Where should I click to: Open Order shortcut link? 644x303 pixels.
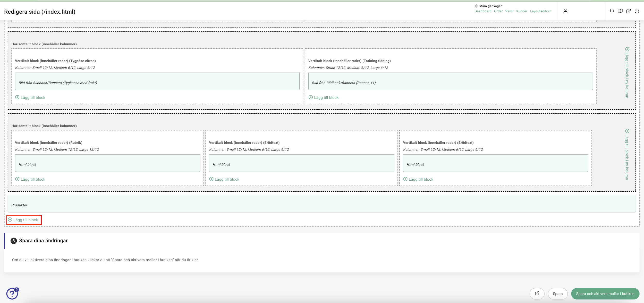(x=498, y=11)
